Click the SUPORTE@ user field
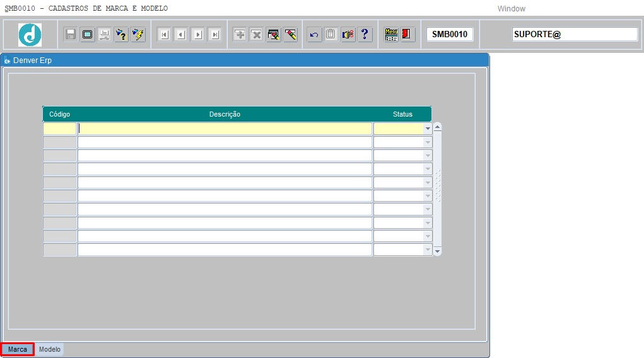The width and height of the screenshot is (644, 358). (575, 35)
